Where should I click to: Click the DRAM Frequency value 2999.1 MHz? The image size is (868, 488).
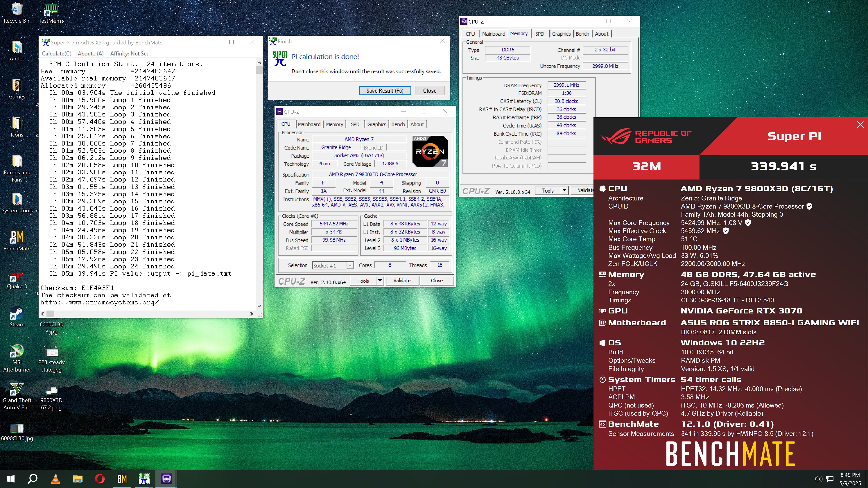[566, 85]
